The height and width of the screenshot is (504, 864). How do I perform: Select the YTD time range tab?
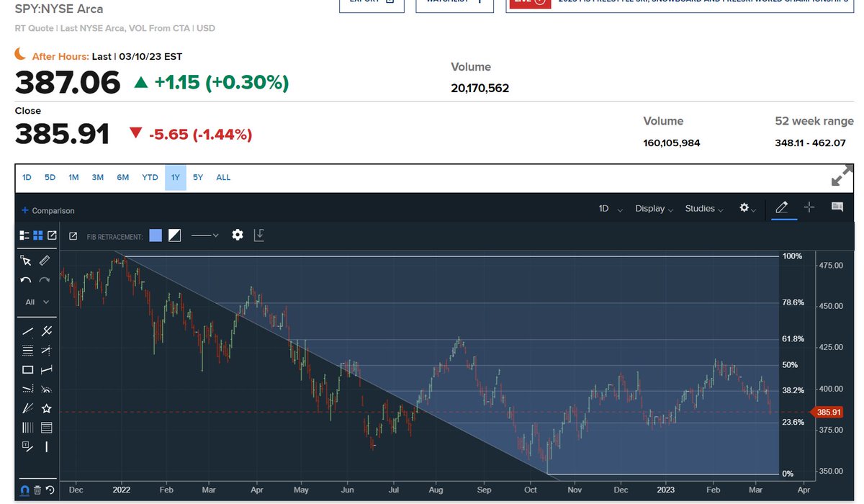(150, 177)
